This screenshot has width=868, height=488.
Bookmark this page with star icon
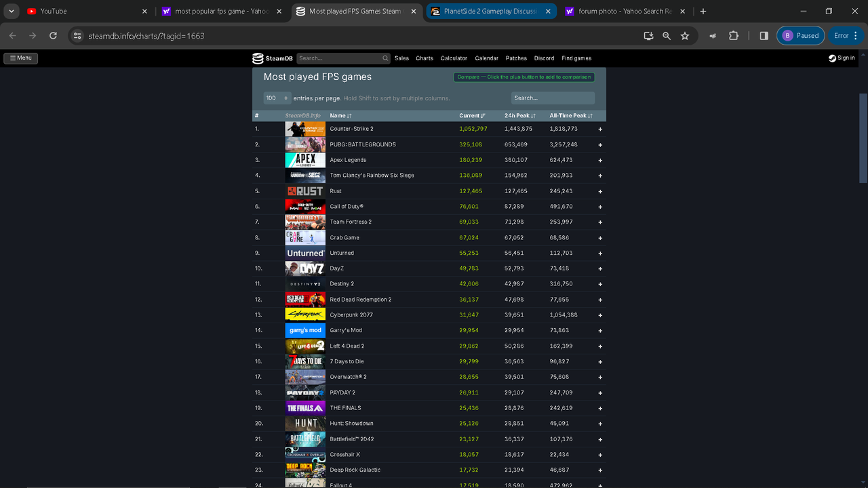[x=685, y=36]
